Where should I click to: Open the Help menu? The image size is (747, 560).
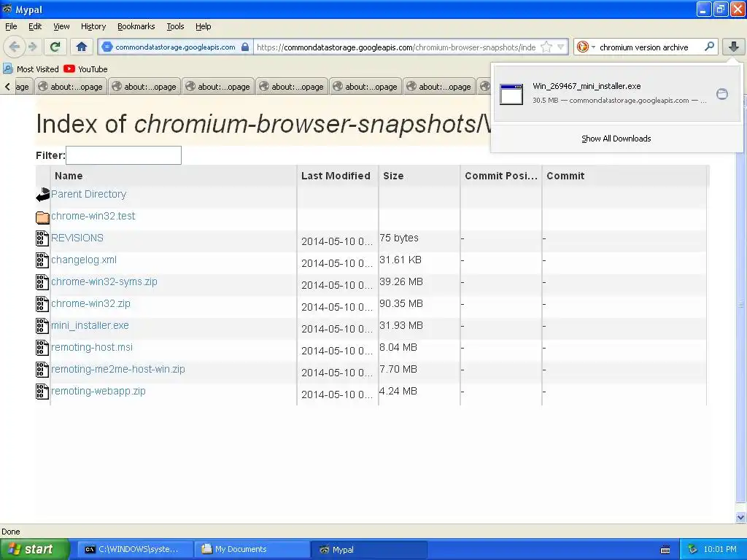[x=203, y=26]
